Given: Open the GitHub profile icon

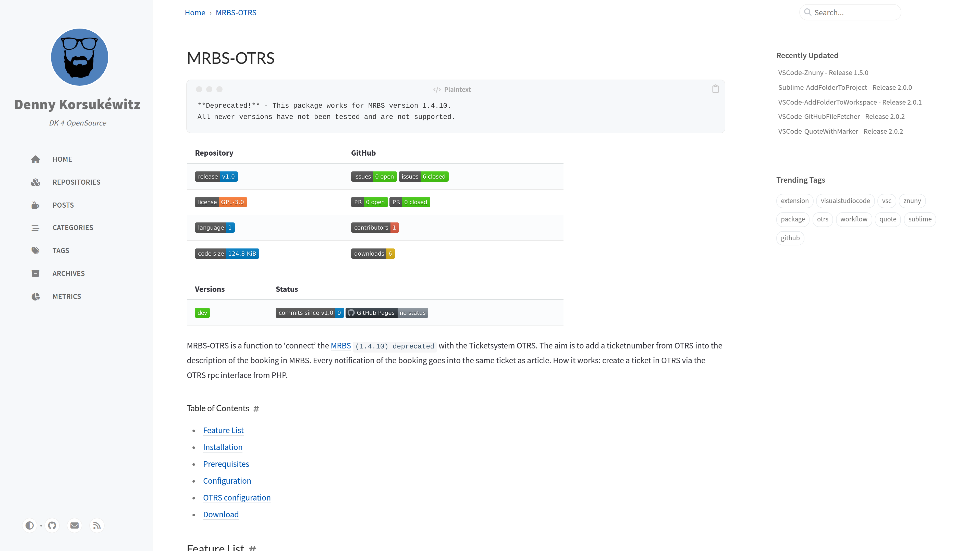Looking at the screenshot, I should pos(52,525).
